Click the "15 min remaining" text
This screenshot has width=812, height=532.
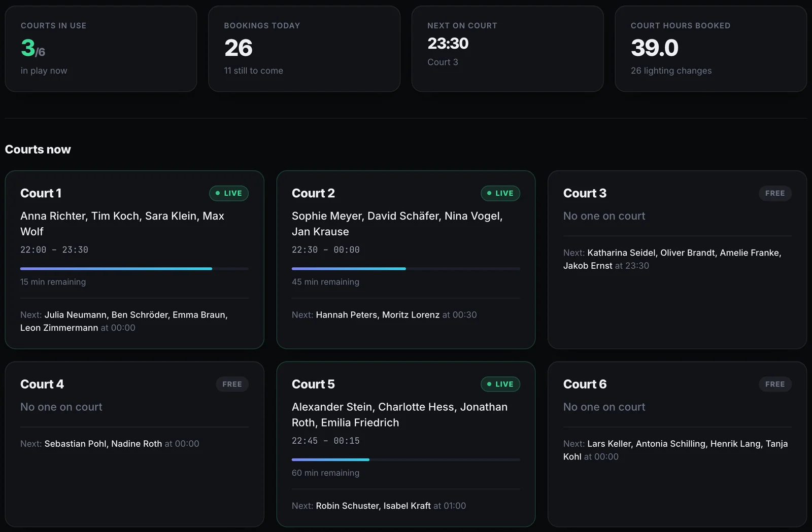click(53, 282)
